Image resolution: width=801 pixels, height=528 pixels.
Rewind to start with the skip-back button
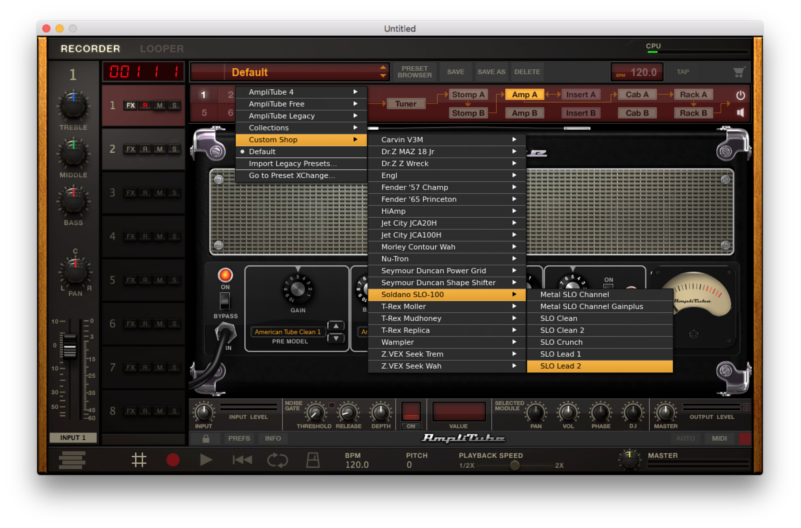click(242, 460)
